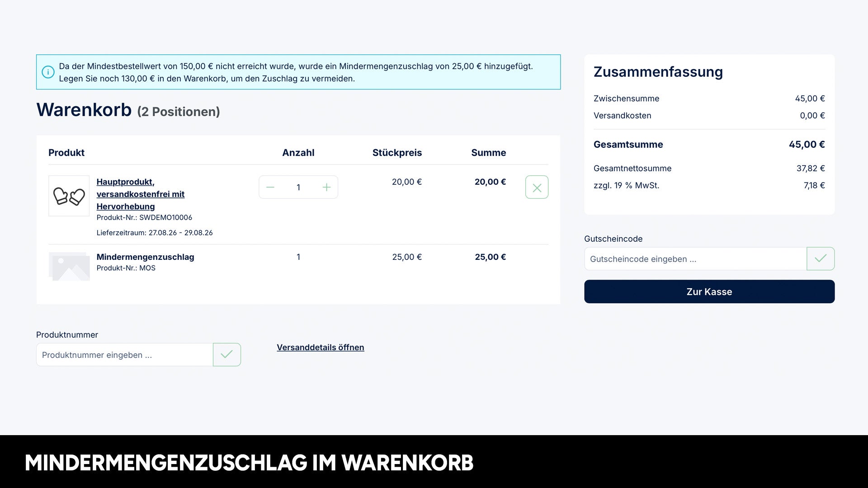
Task: Open Versanddetails öffnen link
Action: [x=321, y=347]
